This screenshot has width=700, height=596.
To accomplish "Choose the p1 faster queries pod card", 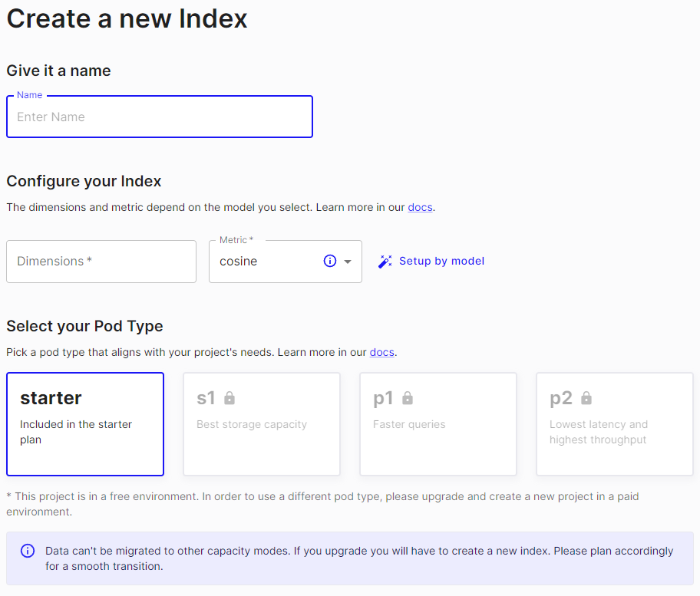I will point(438,424).
